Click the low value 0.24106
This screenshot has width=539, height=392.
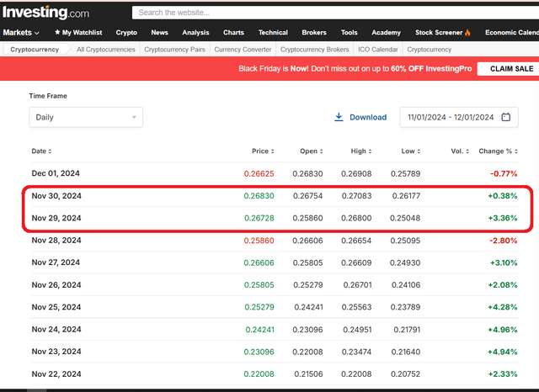[406, 285]
